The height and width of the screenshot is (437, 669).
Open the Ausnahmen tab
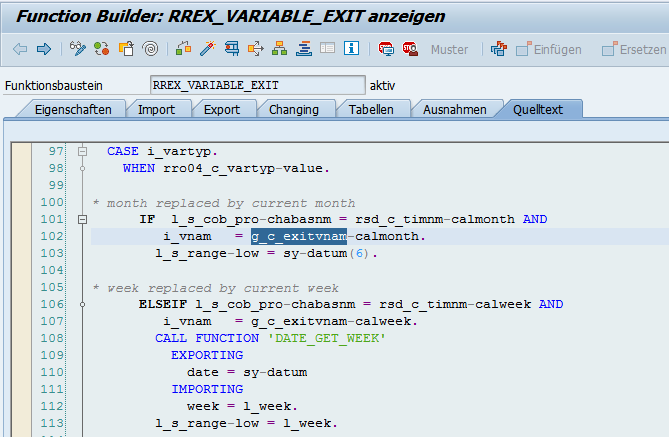(x=455, y=110)
